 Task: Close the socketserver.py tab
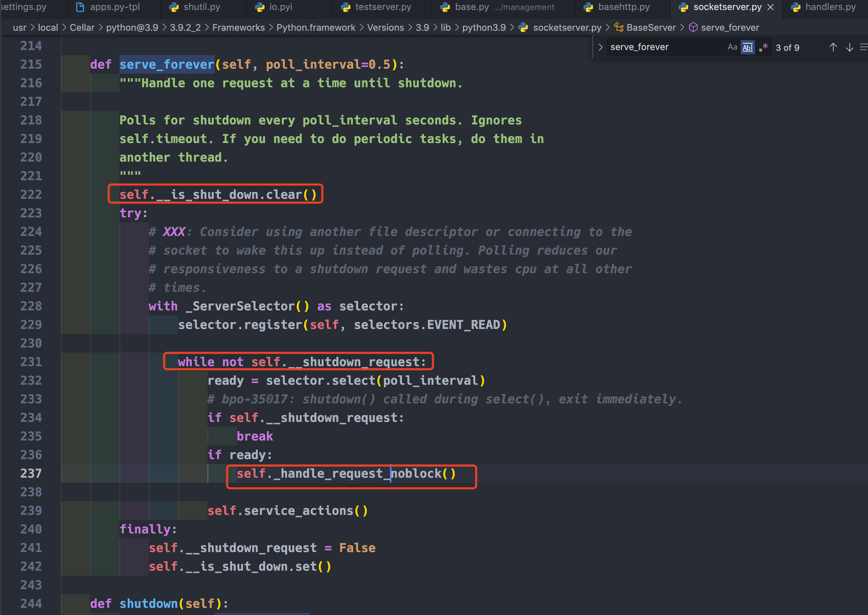771,7
